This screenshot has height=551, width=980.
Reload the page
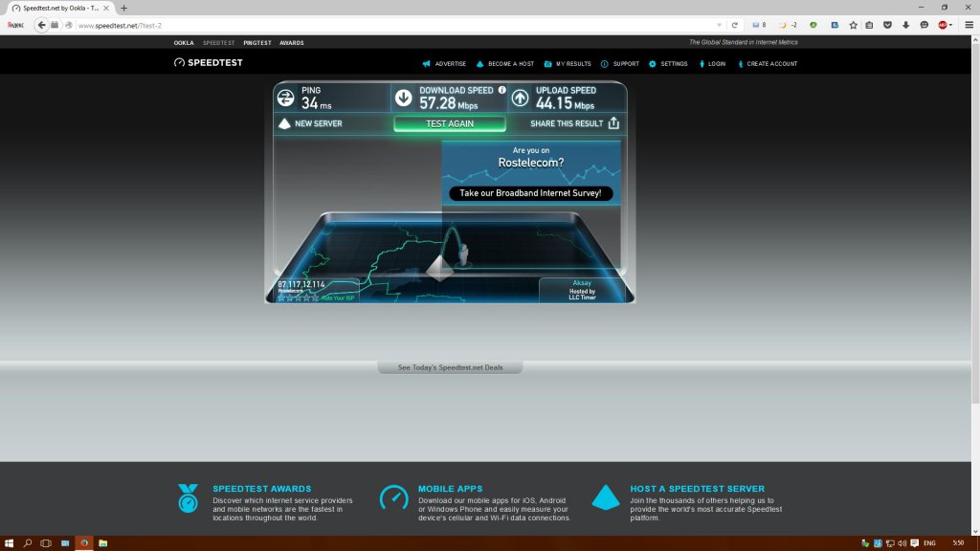[734, 25]
